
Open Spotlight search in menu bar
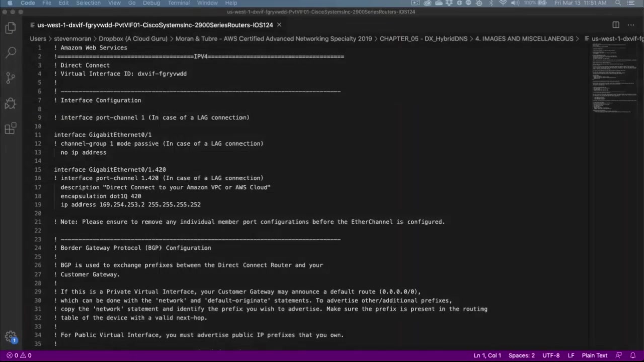[618, 3]
